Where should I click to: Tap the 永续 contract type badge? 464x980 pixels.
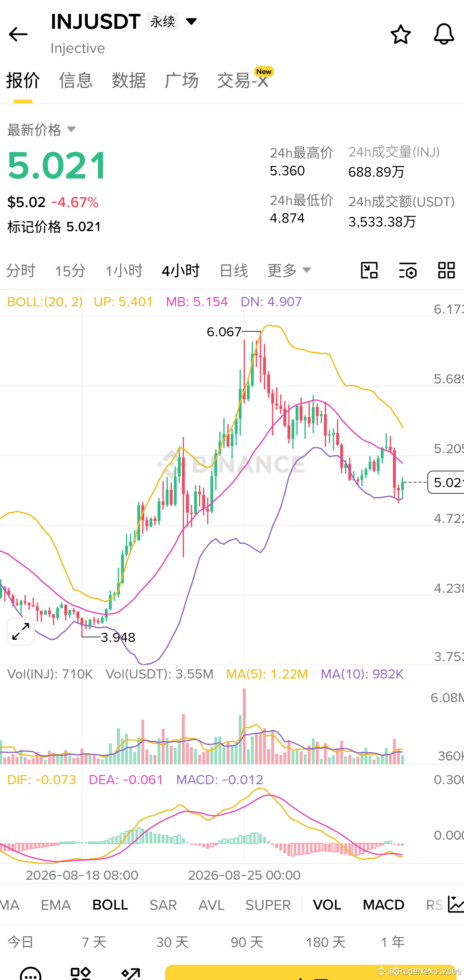[x=163, y=21]
